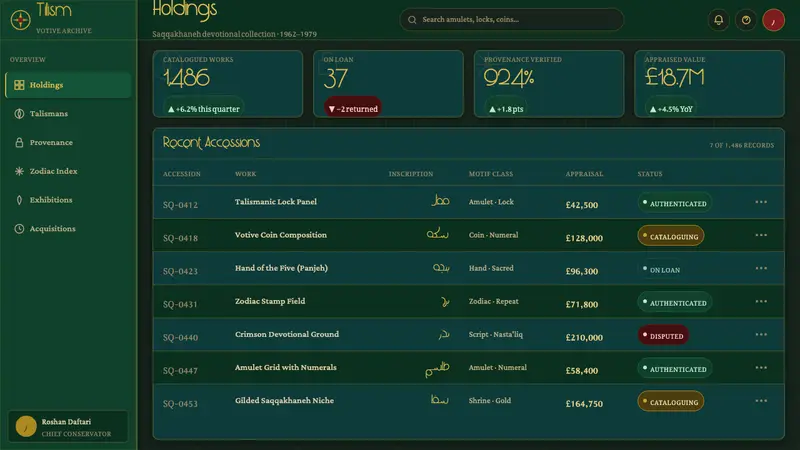This screenshot has width=800, height=450.
Task: Open Roshan Daftari profile panel
Action: click(68, 427)
